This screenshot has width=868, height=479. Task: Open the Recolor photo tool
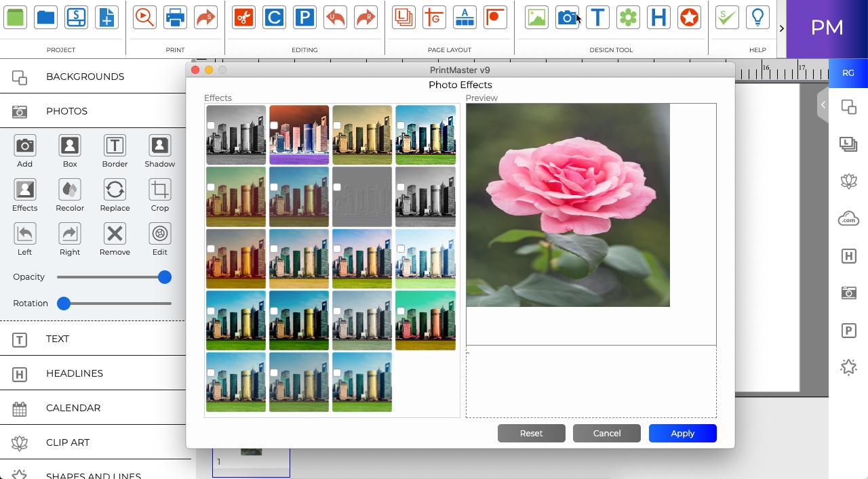click(69, 195)
